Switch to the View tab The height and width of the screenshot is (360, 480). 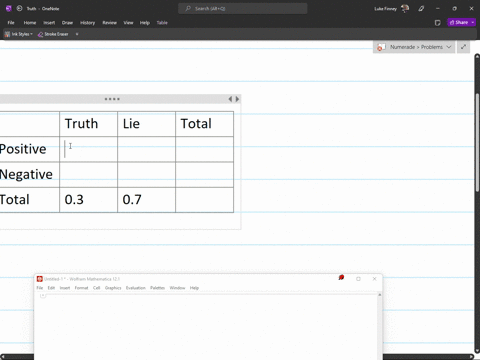(x=128, y=23)
